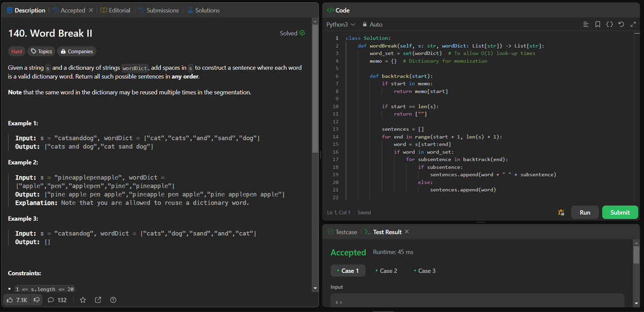Screen dimensions: 644x312
Task: Click the notes icon beside Run
Action: [x=561, y=213]
